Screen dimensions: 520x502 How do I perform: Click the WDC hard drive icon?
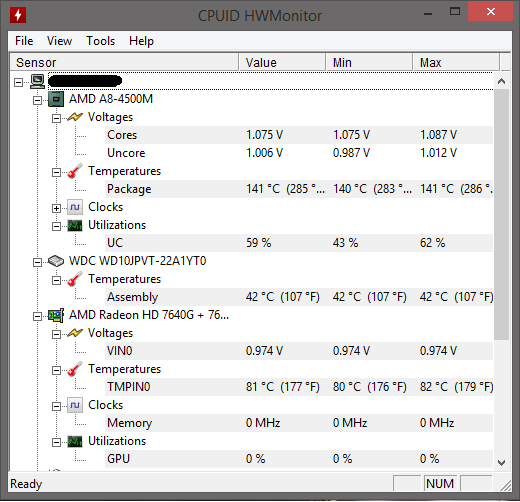pos(56,261)
